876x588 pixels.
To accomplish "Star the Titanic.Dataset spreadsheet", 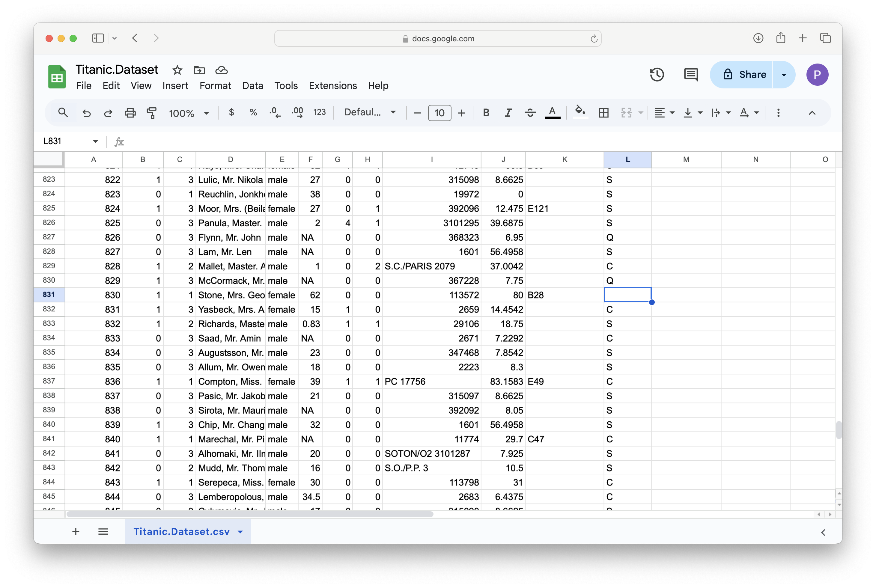I will click(x=177, y=70).
